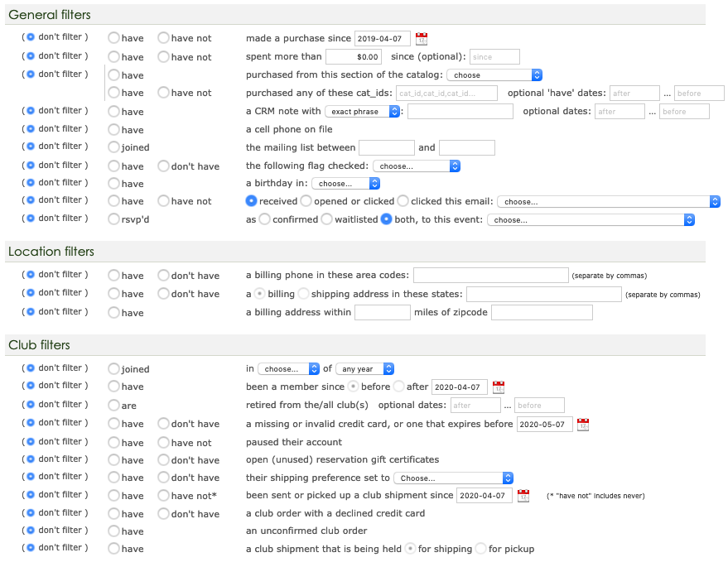
Task: Open the "to this event" choose dropdown
Action: coord(591,220)
